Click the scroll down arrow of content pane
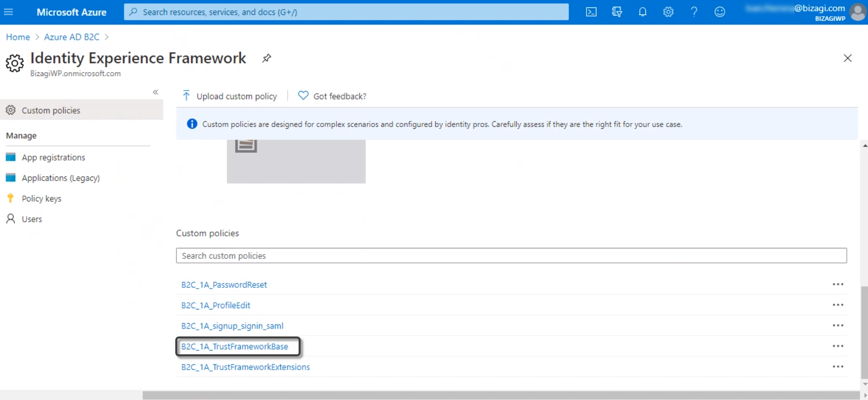 coord(865,384)
